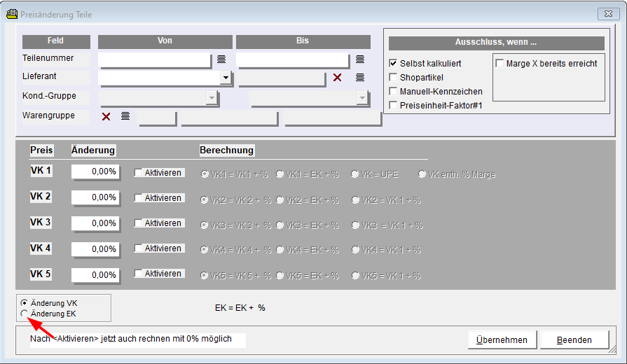Choose the VK4 = VK 1 + % option
The height and width of the screenshot is (364, 627).
tap(355, 250)
